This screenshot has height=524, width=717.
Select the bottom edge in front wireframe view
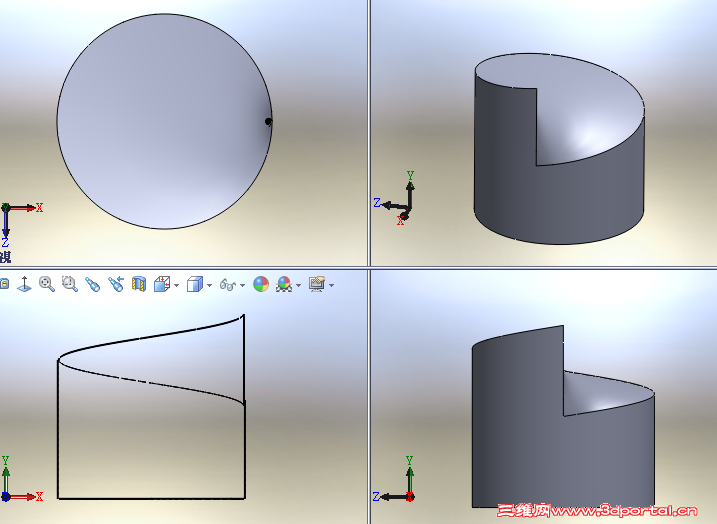pyautogui.click(x=151, y=498)
